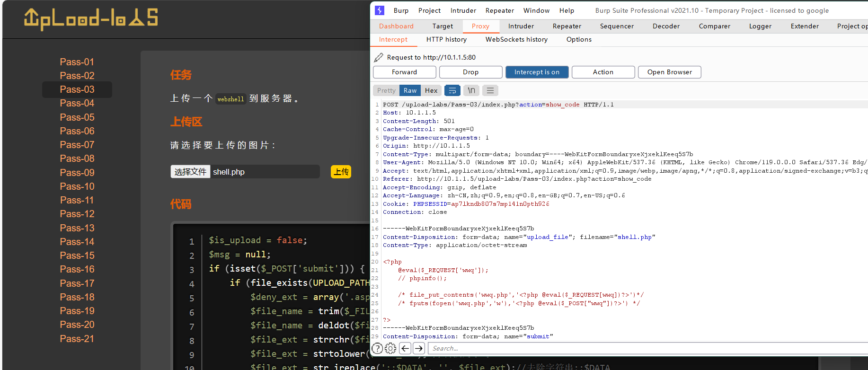Open the Comparer tab
Screen dimensions: 868x370
(x=715, y=26)
